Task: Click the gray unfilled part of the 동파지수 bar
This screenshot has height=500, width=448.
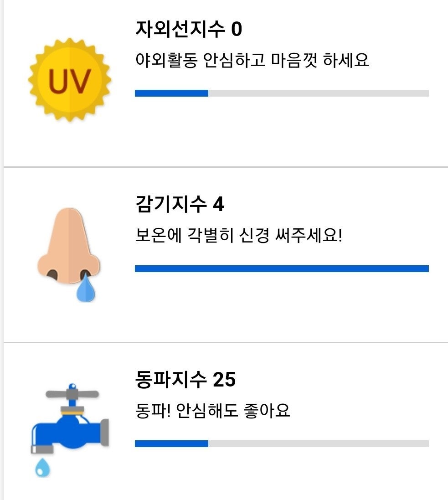Action: point(318,443)
